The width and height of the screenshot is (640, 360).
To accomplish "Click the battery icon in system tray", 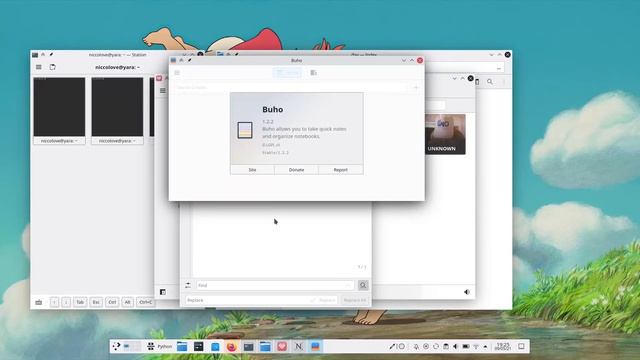I will click(x=466, y=347).
